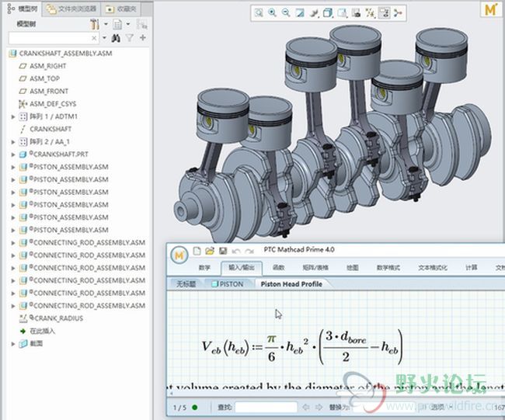Click the Mathcad 查找 find field
Viewport: 505px width, 420px height.
point(266,408)
